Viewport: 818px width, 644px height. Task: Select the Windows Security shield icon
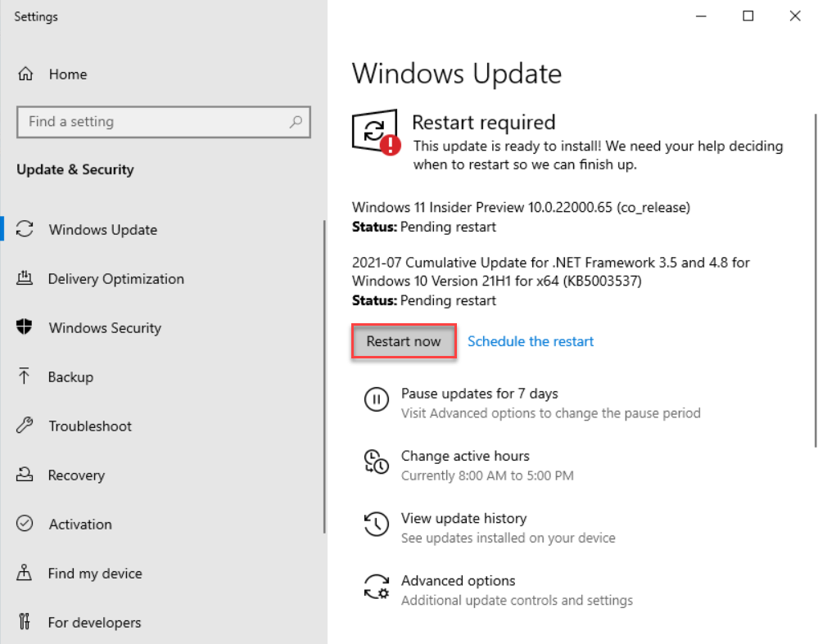25,328
